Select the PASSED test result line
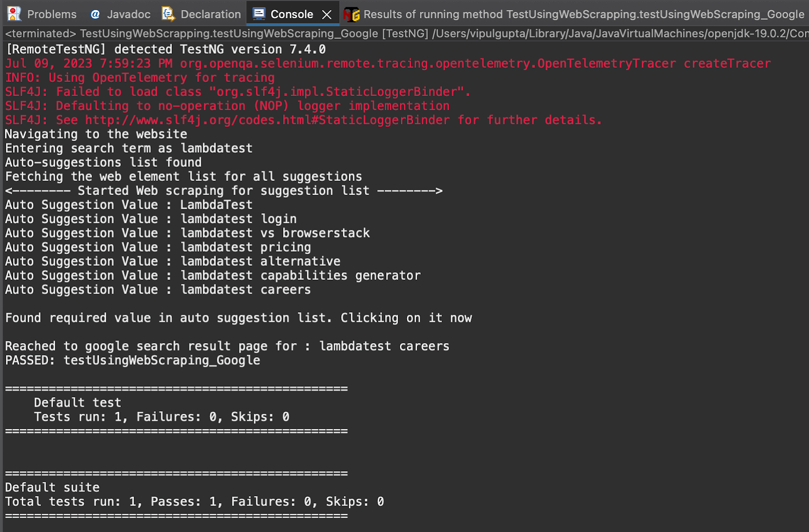This screenshot has width=809, height=532. [132, 360]
